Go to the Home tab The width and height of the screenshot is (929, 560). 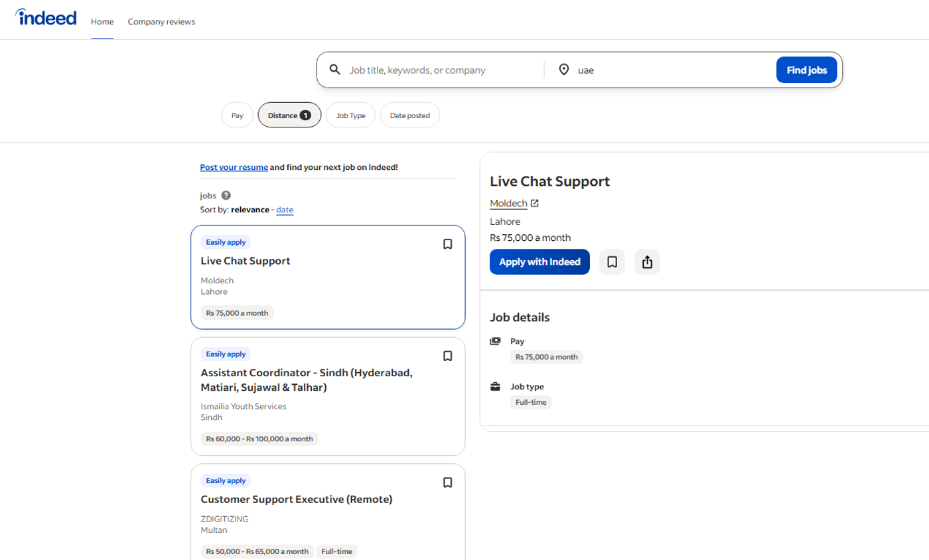[102, 21]
